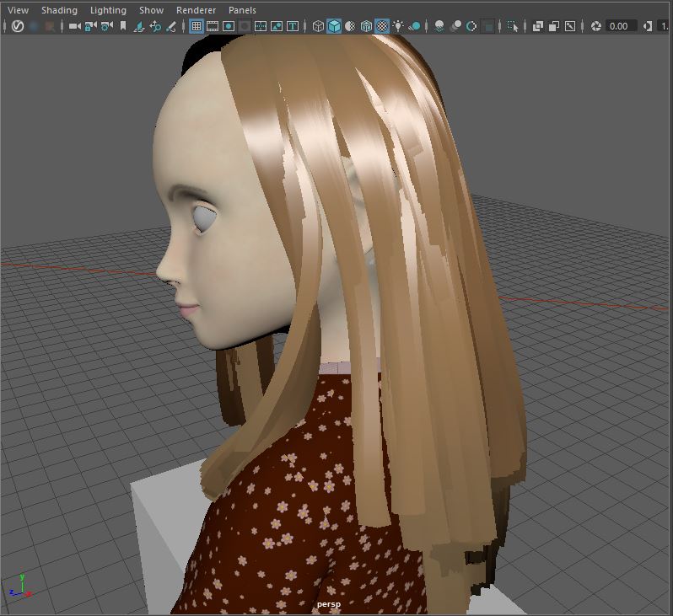Enable Use All Lights
The image size is (673, 616).
398,26
